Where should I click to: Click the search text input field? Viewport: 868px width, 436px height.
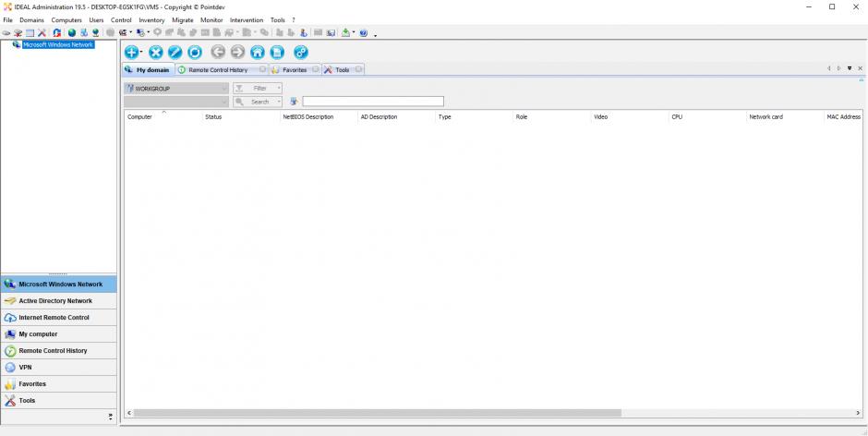(373, 102)
